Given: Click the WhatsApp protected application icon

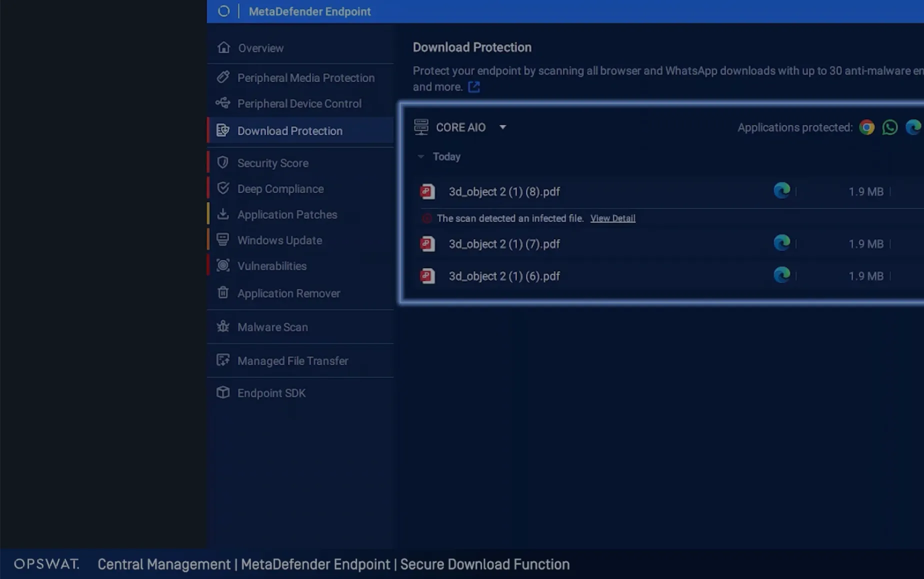Looking at the screenshot, I should [x=890, y=127].
